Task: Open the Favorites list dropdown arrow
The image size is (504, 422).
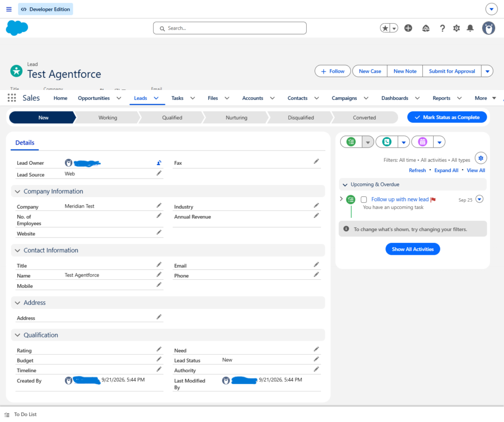Action: click(x=394, y=28)
